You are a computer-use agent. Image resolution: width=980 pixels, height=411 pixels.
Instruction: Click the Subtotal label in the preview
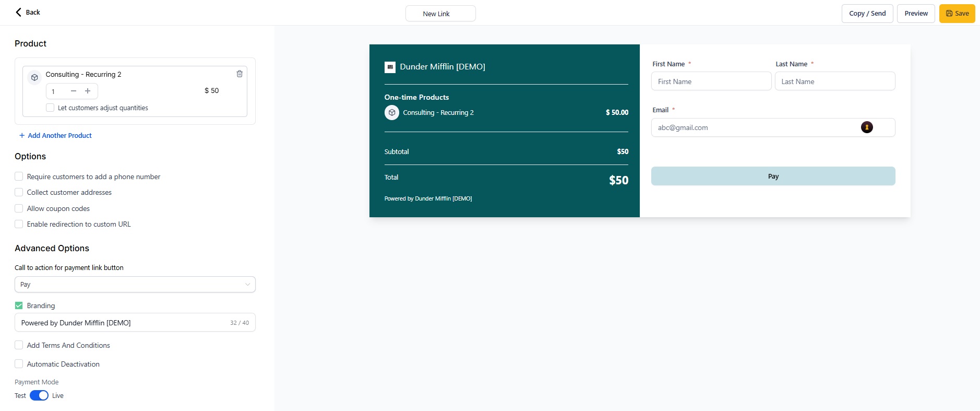click(x=397, y=151)
